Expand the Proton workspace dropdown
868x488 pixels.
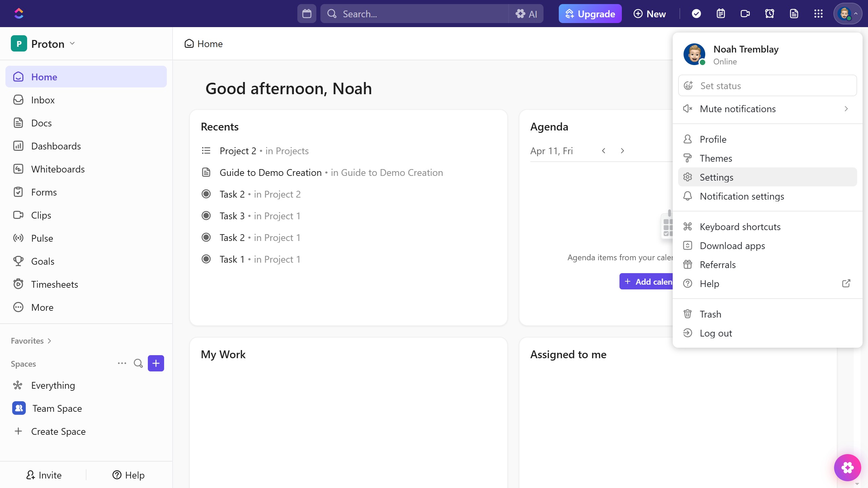pyautogui.click(x=47, y=44)
